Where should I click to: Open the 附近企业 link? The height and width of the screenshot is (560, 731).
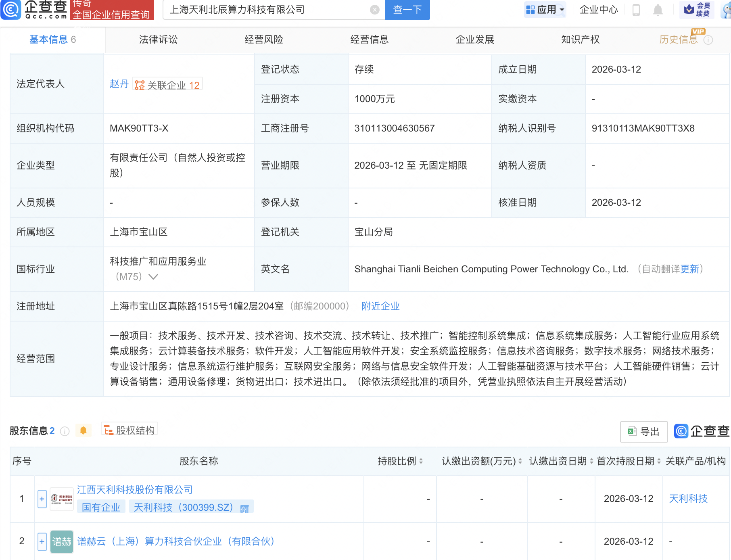click(380, 306)
